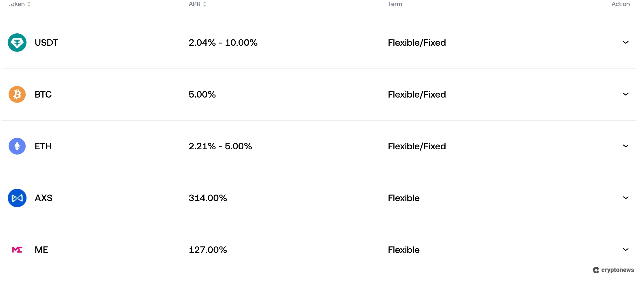Click the ME 127.00% APR value
Image resolution: width=644 pixels, height=282 pixels.
point(208,250)
